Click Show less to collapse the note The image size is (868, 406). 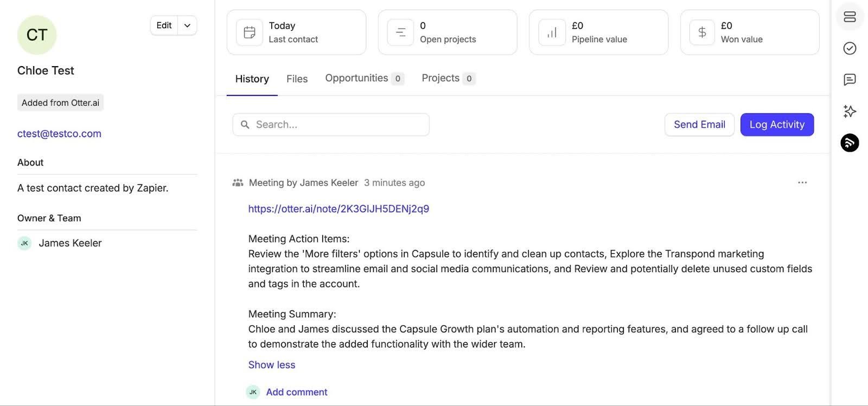(272, 365)
